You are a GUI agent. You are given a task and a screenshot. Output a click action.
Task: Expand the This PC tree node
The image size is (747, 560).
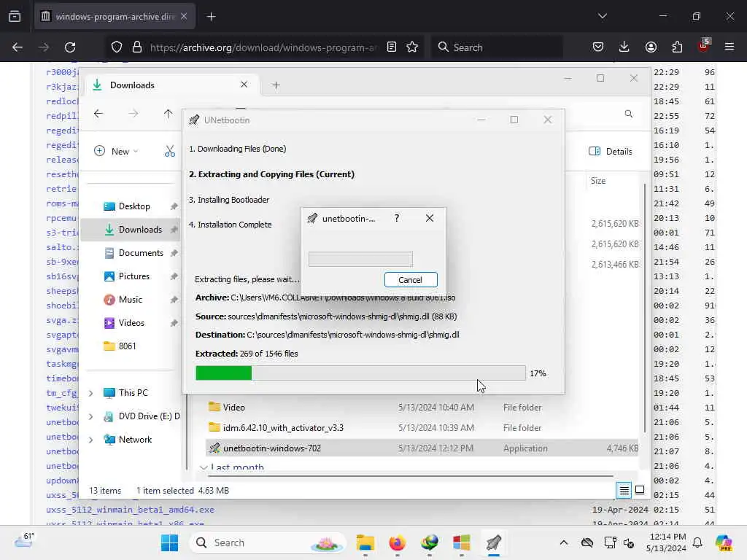pos(90,393)
